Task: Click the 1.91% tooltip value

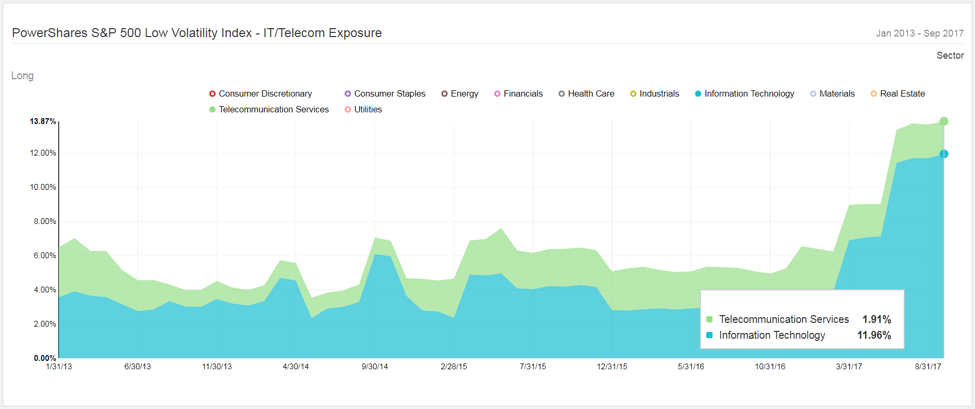Action: (877, 319)
